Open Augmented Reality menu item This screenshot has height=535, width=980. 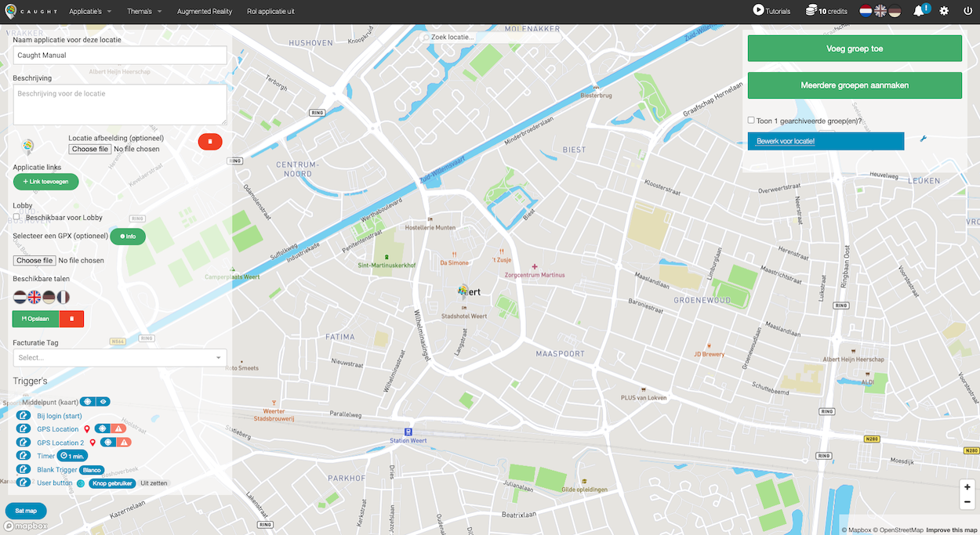click(205, 12)
